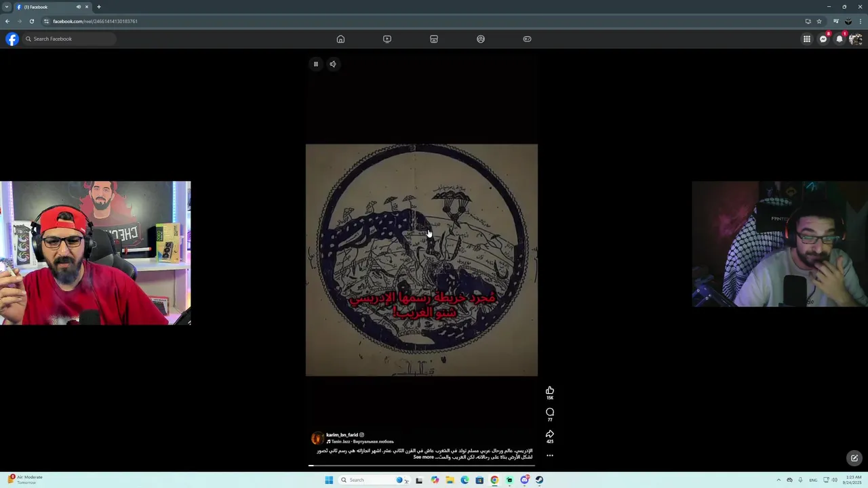Viewport: 868px width, 488px height.
Task: Open Chrome profile avatar
Action: (848, 21)
